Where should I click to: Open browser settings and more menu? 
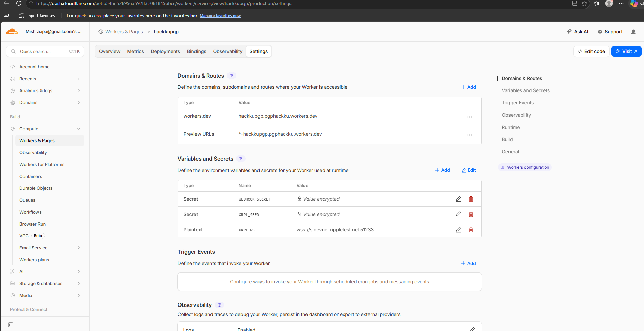point(621,3)
